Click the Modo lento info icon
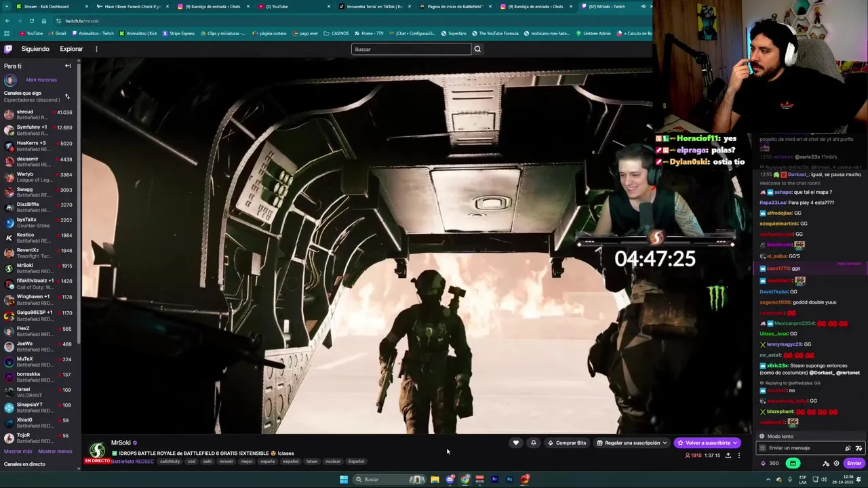 [x=762, y=436]
